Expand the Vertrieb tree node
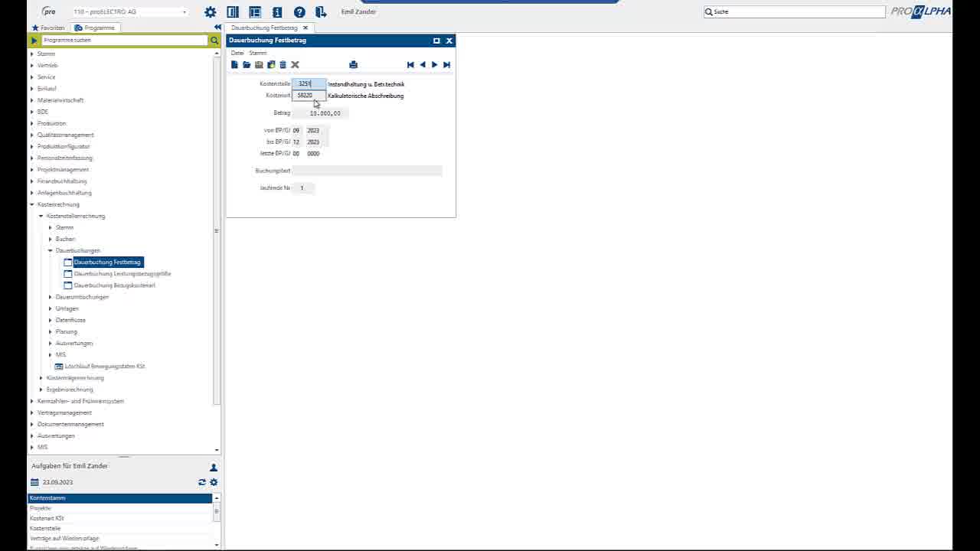 click(31, 65)
